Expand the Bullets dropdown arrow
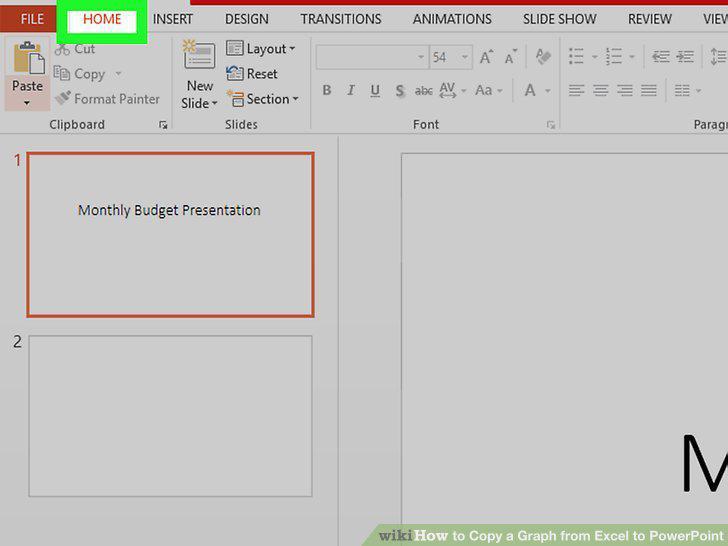Image resolution: width=728 pixels, height=546 pixels. coord(595,57)
